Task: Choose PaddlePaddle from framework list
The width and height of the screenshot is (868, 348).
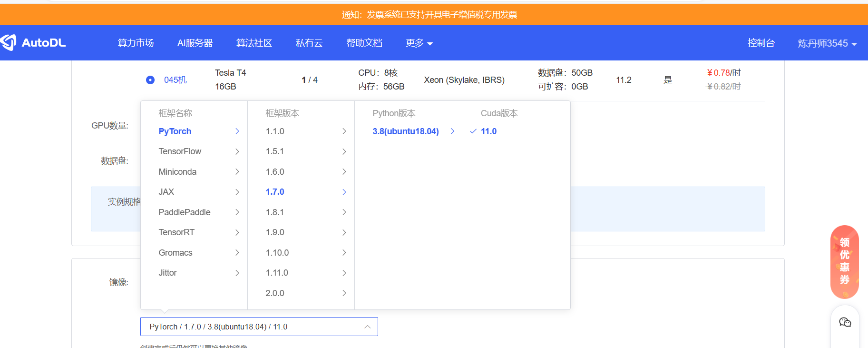Action: (194, 212)
